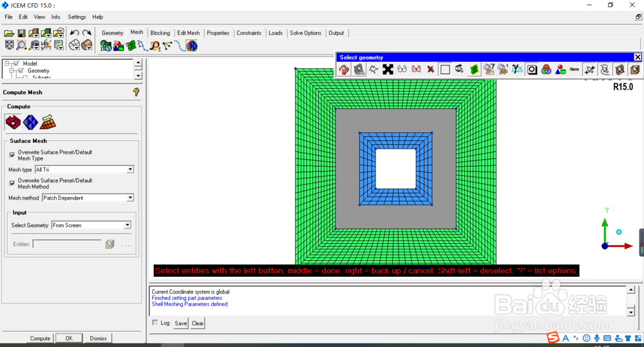This screenshot has width=644, height=347.
Task: Click the eyeglasses icon in Select geometry
Action: (x=402, y=70)
